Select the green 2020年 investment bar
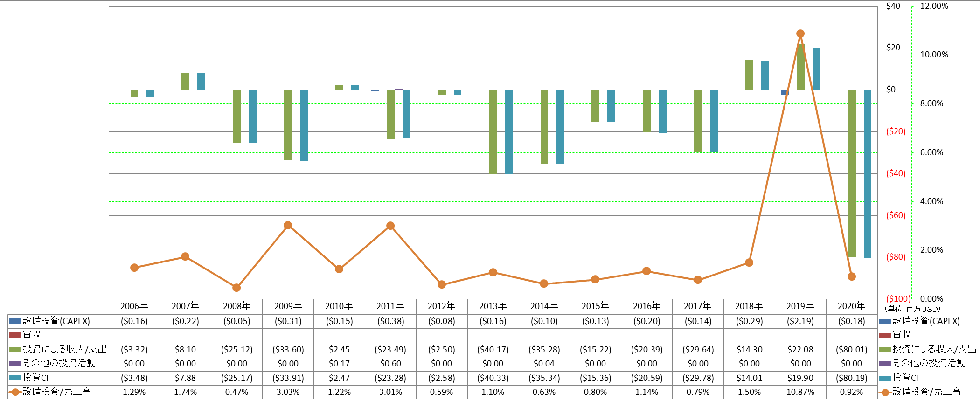Screen dimensions: 980x400 852,173
